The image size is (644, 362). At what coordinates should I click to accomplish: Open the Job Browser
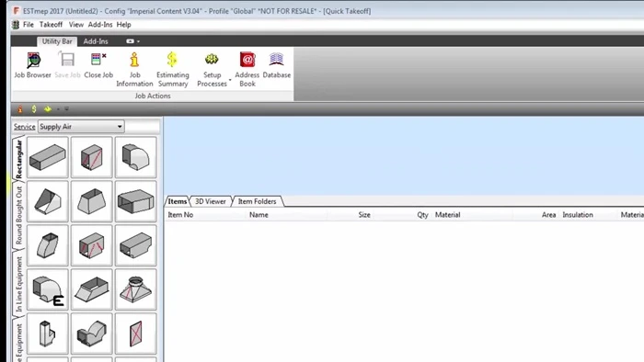(x=33, y=65)
